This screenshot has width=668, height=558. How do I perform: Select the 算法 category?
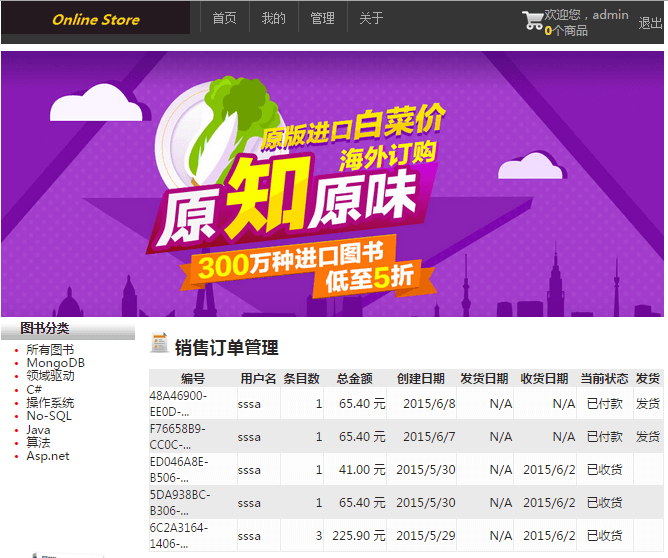coord(38,442)
